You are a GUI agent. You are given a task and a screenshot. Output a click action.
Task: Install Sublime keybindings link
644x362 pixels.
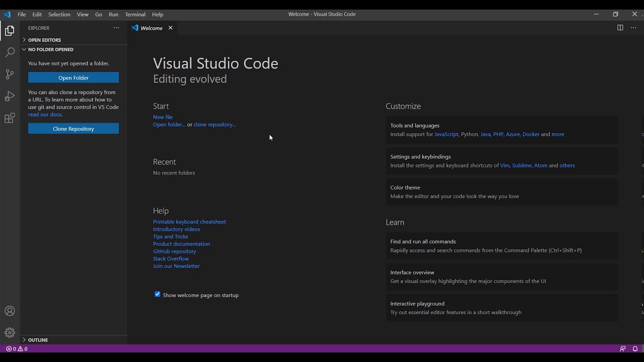point(522,165)
